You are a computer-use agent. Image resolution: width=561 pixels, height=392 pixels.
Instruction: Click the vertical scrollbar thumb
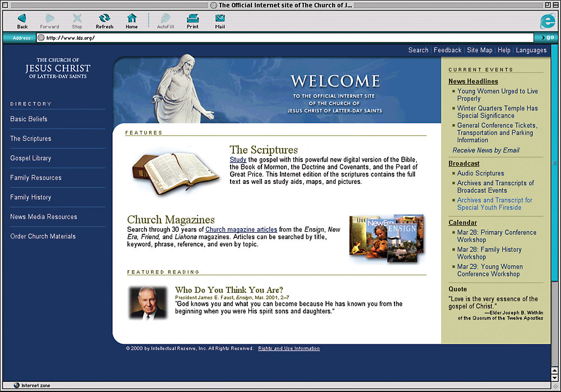pyautogui.click(x=554, y=163)
